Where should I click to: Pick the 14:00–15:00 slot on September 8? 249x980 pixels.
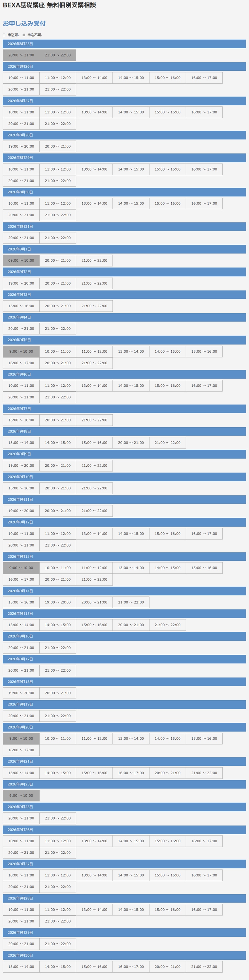(58, 443)
